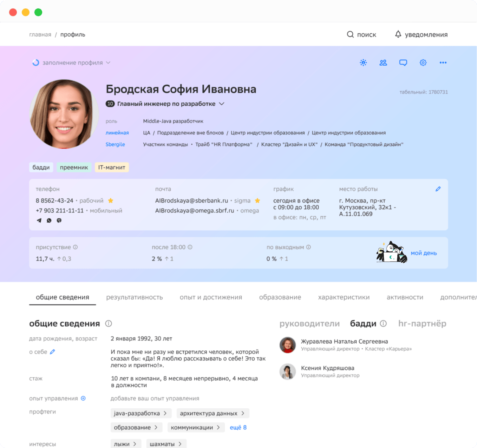
Task: Click the chat message bubble icon
Action: [x=403, y=62]
